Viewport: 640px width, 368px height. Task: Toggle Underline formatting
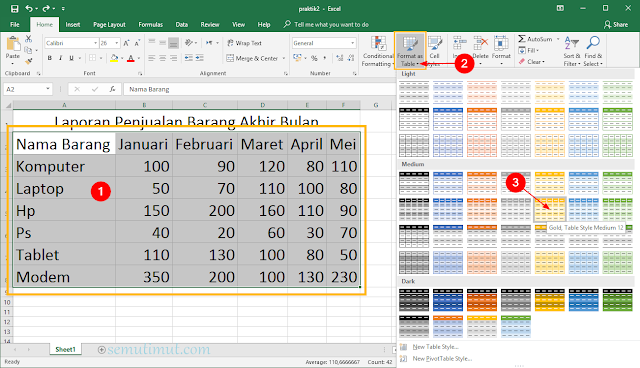click(x=71, y=58)
